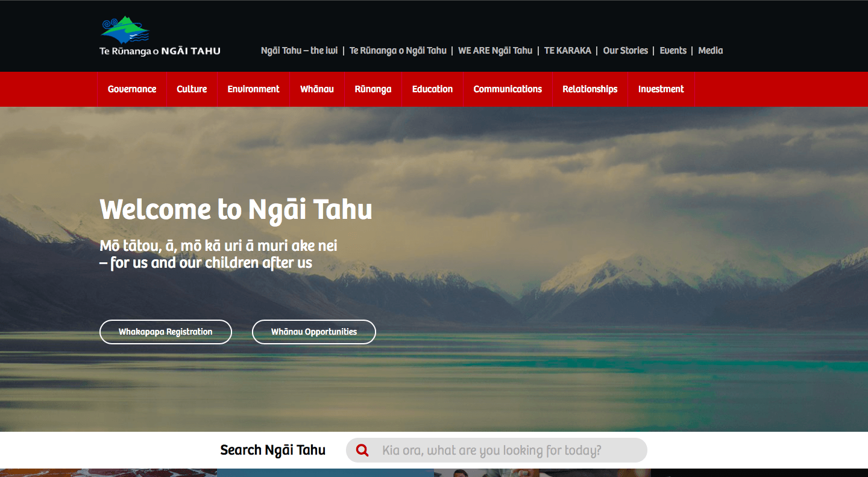Click the 'Welcome to Ngāi Tahu' heading

point(236,210)
